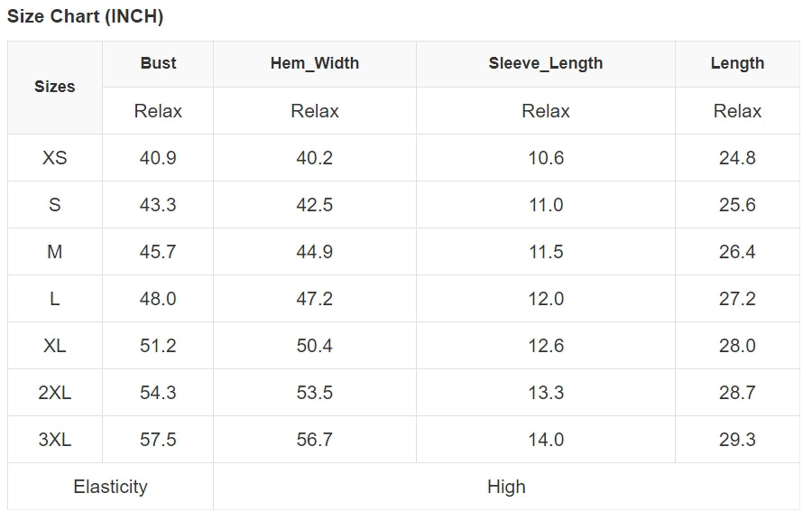This screenshot has width=812, height=521.
Task: Click hem width value 40.2 for XS
Action: 315,158
